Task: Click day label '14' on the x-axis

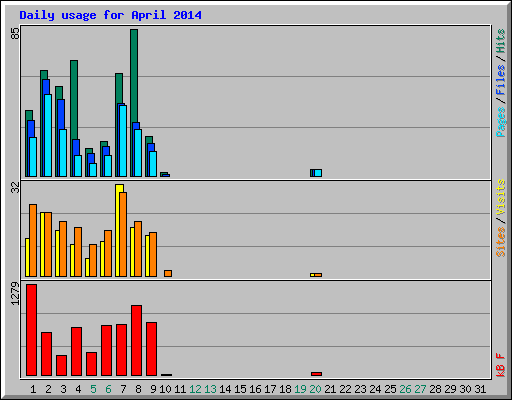Action: 225,389
